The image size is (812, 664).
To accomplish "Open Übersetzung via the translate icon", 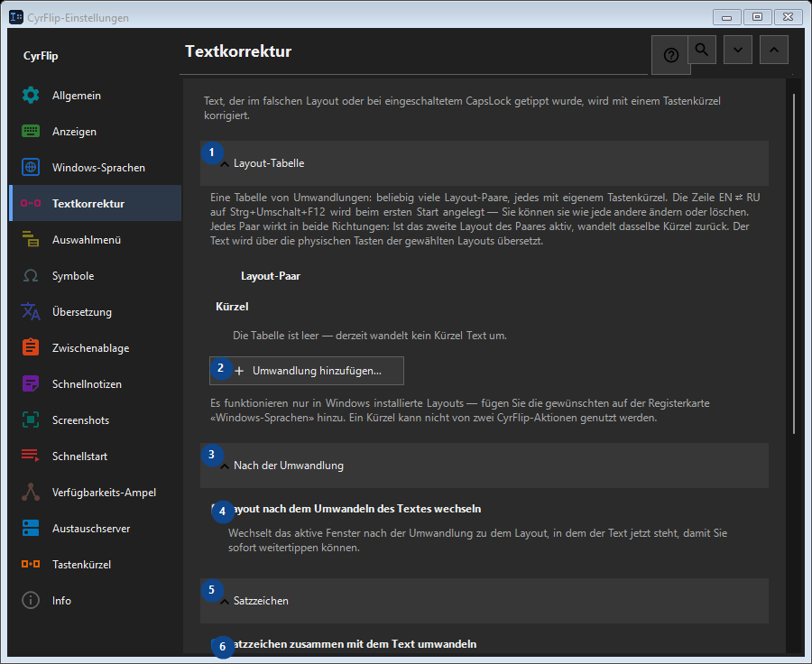I will click(31, 312).
